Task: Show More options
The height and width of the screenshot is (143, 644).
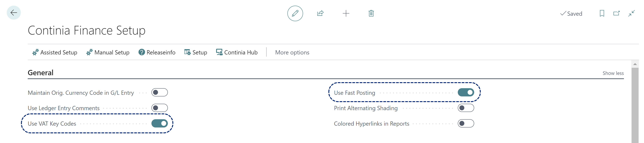Action: (292, 52)
